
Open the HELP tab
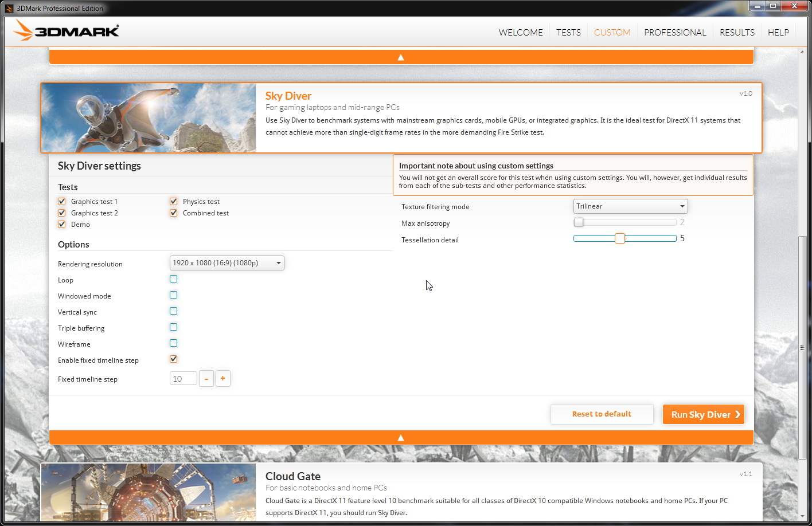pyautogui.click(x=778, y=32)
